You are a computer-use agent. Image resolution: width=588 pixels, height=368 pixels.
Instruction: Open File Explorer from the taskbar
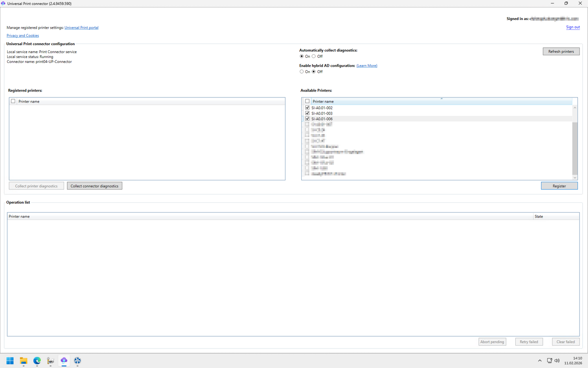click(x=23, y=361)
